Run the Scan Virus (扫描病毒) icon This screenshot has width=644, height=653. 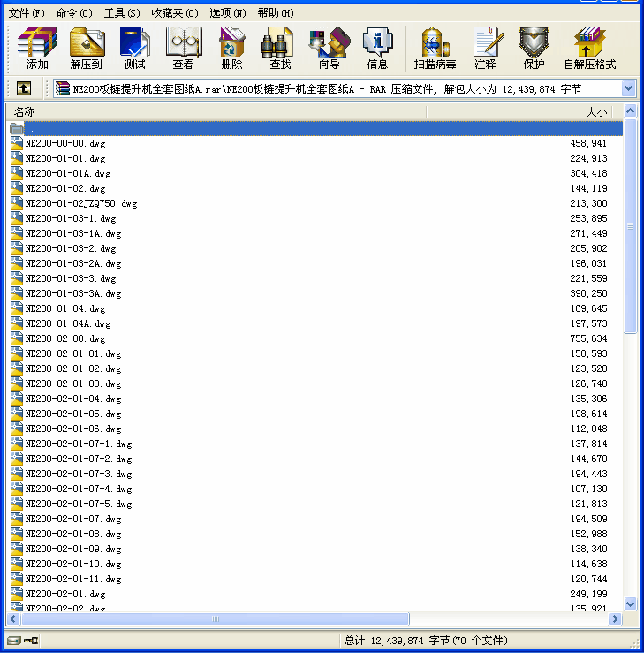(x=435, y=48)
